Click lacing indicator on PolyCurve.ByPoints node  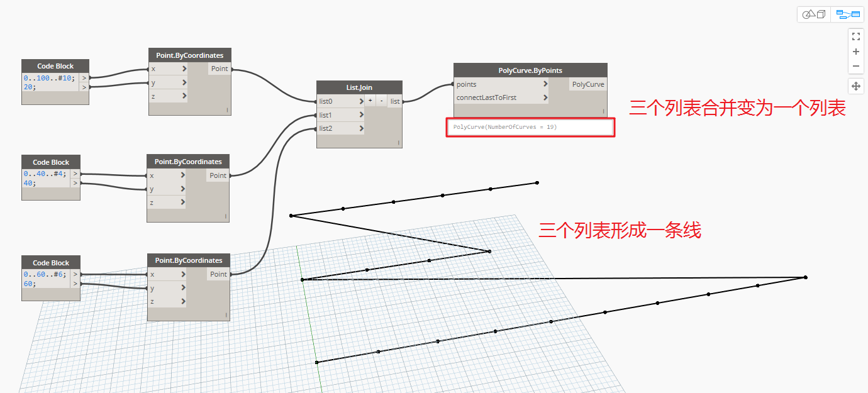point(604,111)
